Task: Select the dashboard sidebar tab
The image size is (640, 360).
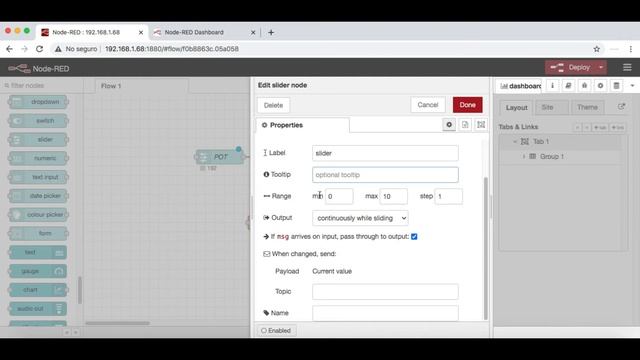Action: (x=520, y=86)
